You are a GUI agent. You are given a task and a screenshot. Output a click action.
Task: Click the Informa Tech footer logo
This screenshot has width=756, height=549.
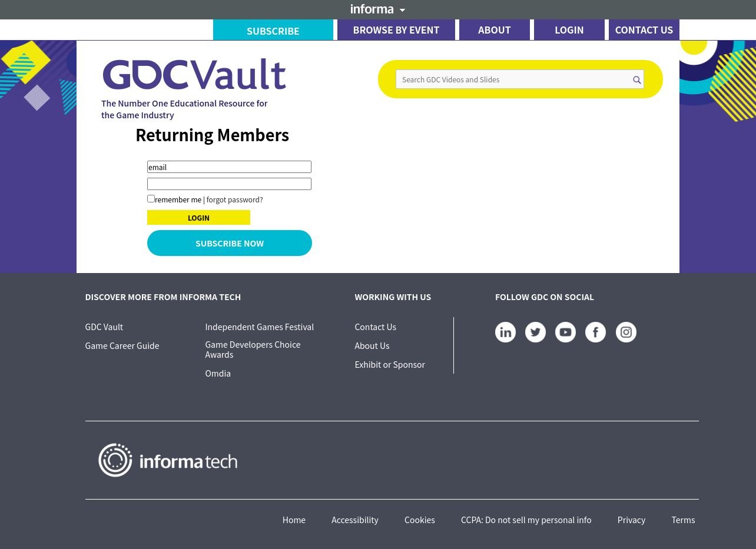[x=168, y=460]
